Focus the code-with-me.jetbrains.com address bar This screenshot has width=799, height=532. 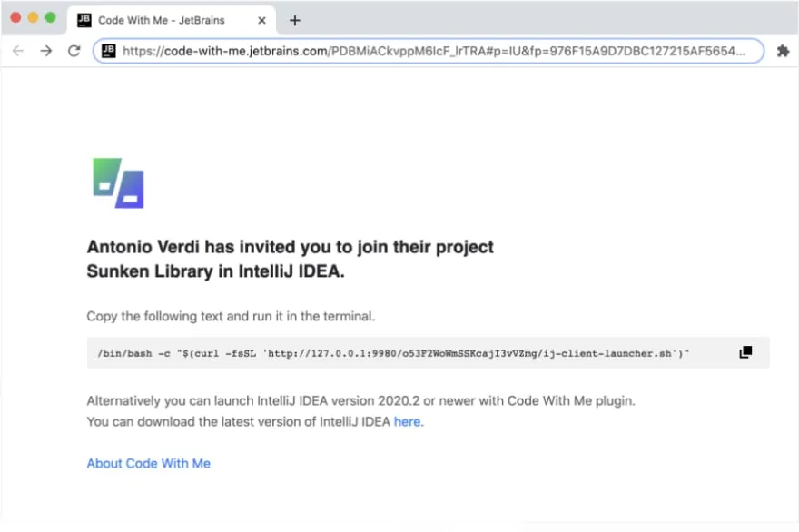(429, 51)
